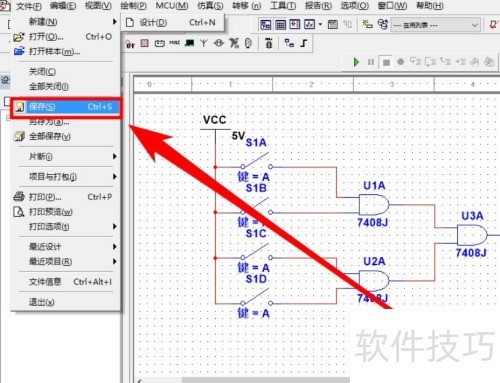Place an NI component icon
Viewport: 500px width, 383px height.
[234, 43]
